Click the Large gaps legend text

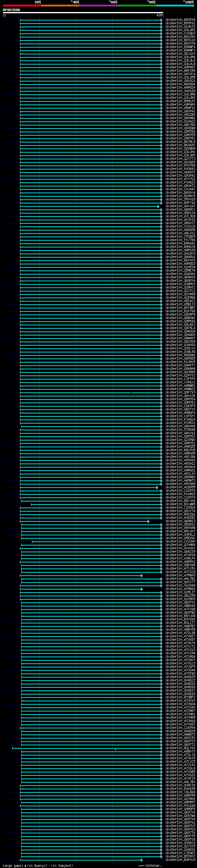click(38, 866)
